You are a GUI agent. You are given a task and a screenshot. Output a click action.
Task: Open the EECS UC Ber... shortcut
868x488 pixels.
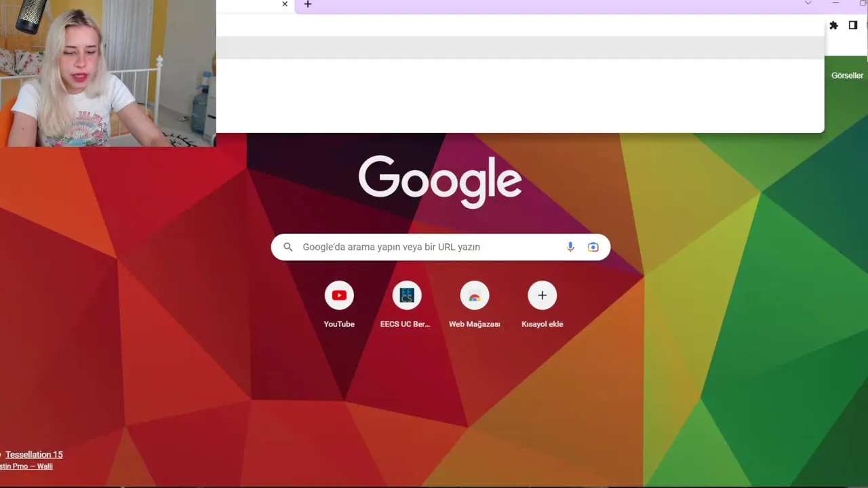pos(406,306)
